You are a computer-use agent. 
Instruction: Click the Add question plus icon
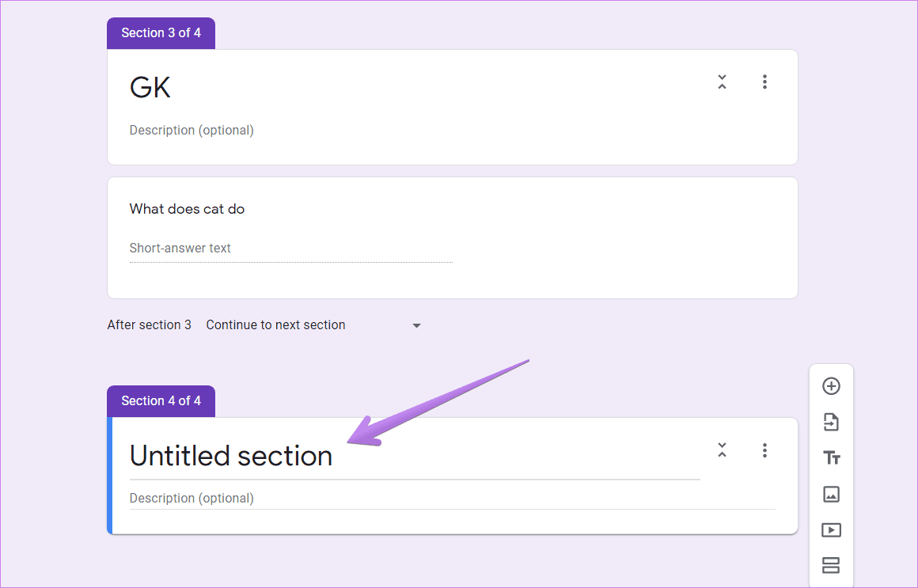point(831,386)
